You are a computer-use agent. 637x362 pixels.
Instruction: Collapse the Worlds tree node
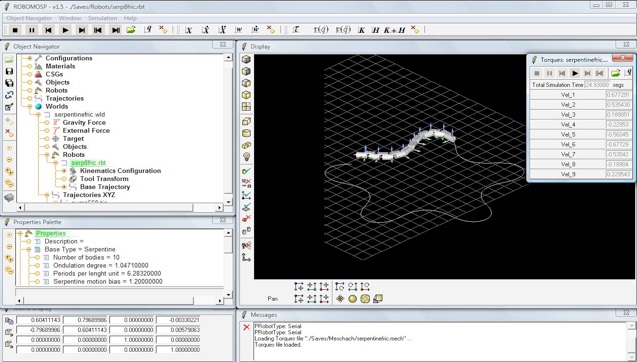point(30,106)
